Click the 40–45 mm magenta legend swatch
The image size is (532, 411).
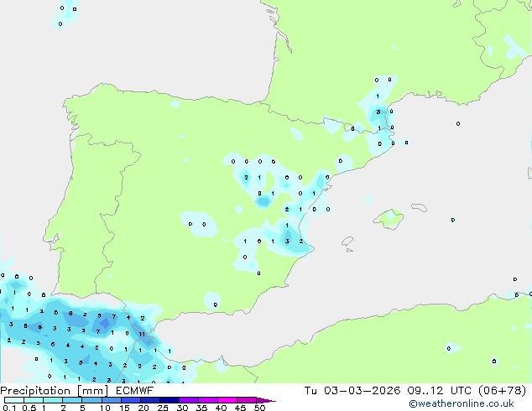click(227, 400)
